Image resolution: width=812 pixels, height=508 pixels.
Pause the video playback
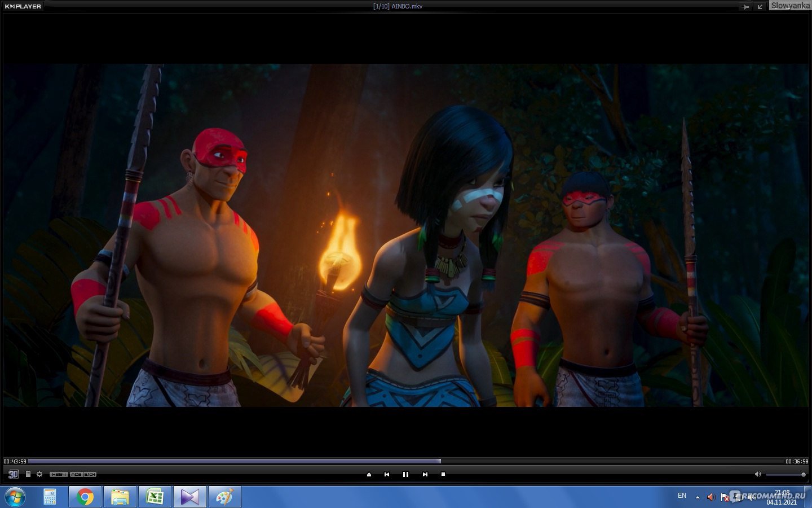click(405, 474)
